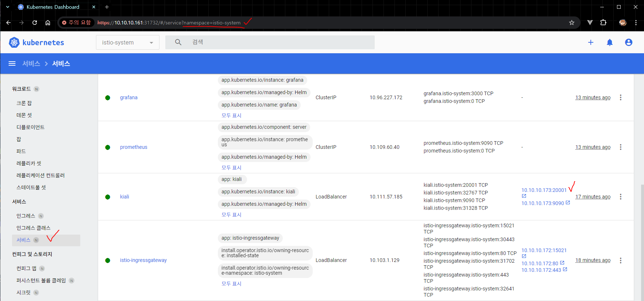Screen dimensions: 644x301
Task: Open external endpoint 10.10.10.172:15021
Action: point(544,250)
